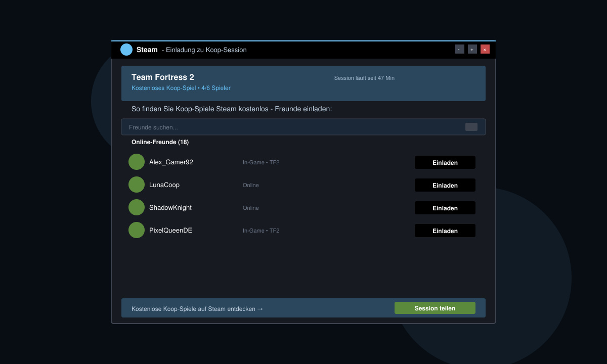Click LunaCoop's Online status
Image resolution: width=607 pixels, height=364 pixels.
[251, 185]
